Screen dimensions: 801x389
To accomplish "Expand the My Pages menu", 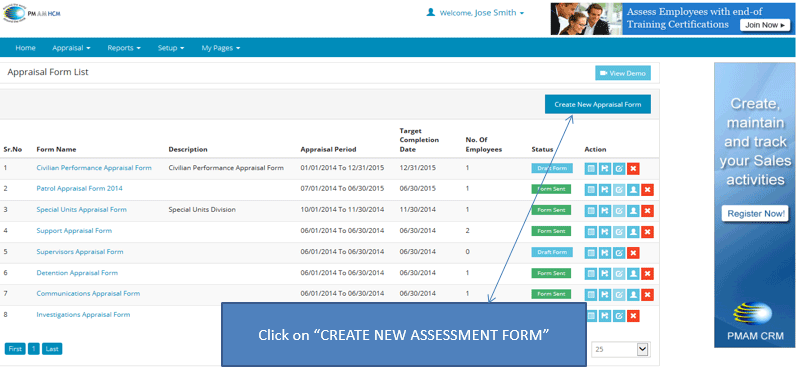I will click(221, 48).
